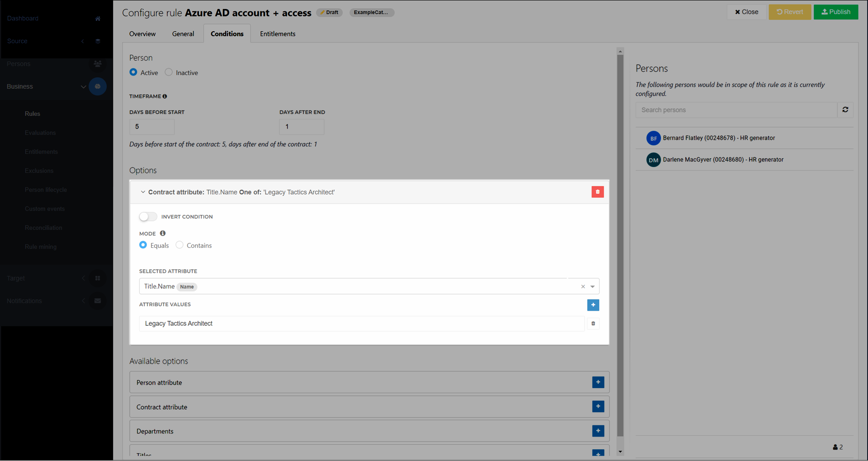Viewport: 868px width, 461px height.
Task: Clear the selected Title.Name attribute
Action: [x=583, y=286]
